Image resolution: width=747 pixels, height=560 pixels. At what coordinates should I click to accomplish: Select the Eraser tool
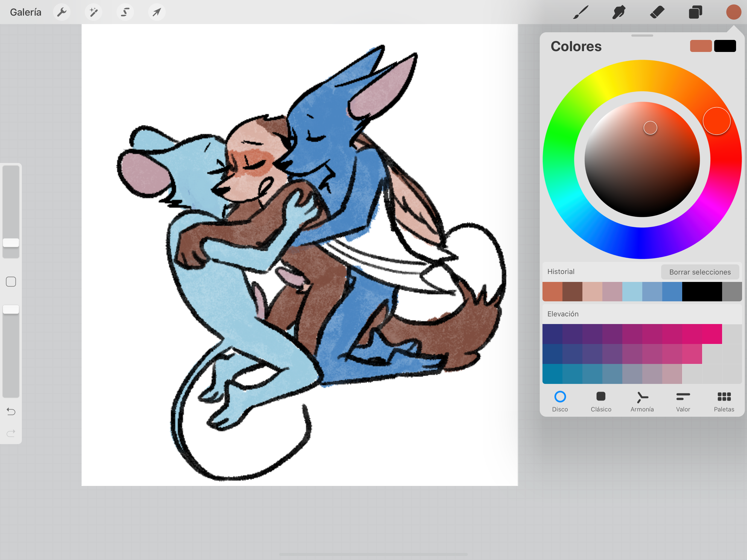[657, 12]
